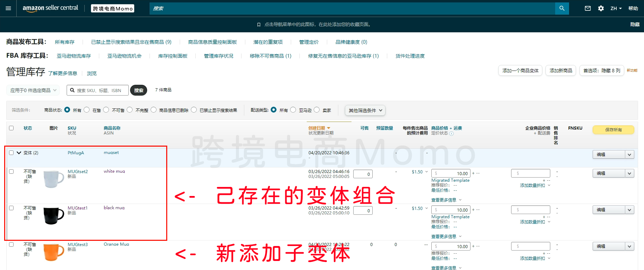Open 库存控制面板 link
644x270 pixels.
172,56
